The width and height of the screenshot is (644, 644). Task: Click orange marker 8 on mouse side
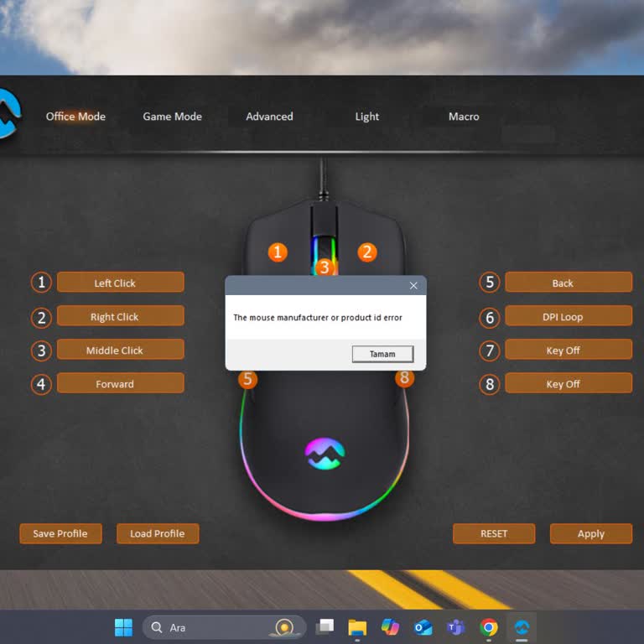click(x=405, y=378)
